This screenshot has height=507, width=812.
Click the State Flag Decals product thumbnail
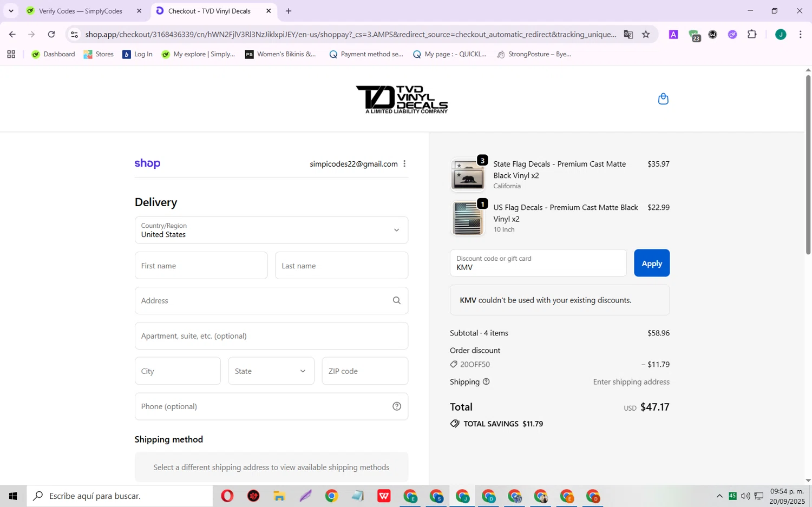click(x=468, y=175)
